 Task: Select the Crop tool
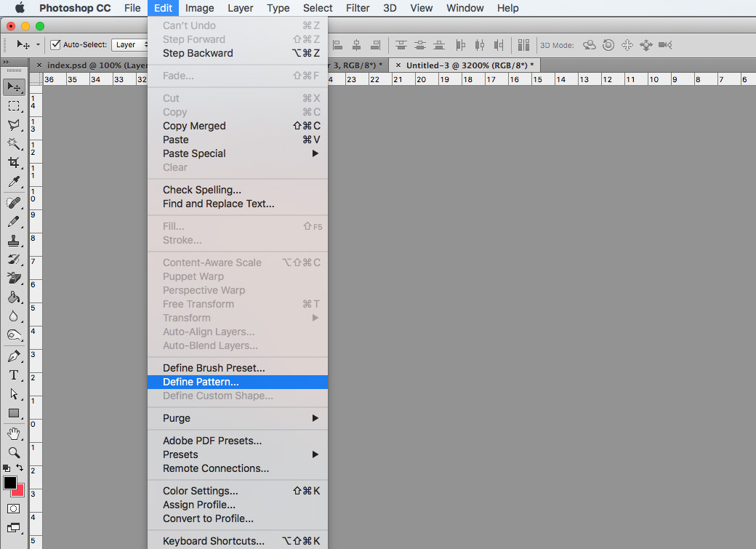point(14,163)
